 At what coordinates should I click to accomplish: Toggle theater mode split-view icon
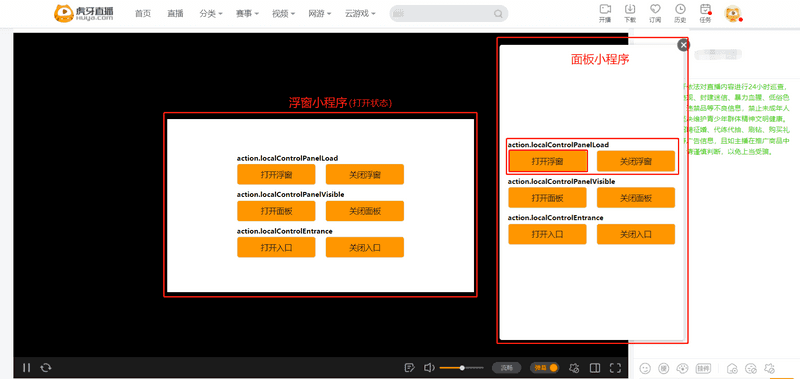(x=594, y=367)
